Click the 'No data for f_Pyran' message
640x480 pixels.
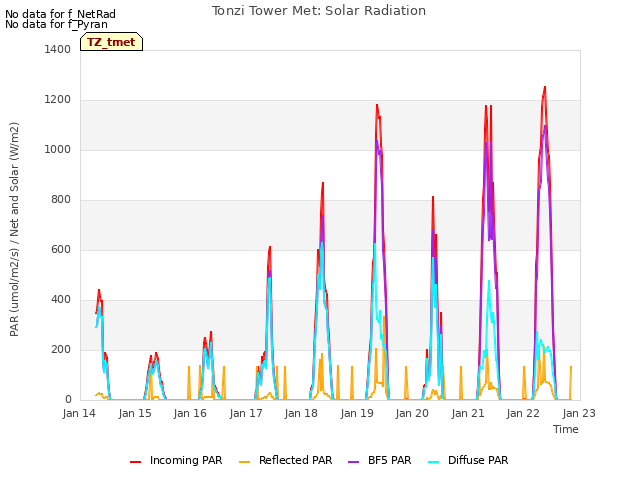click(56, 24)
